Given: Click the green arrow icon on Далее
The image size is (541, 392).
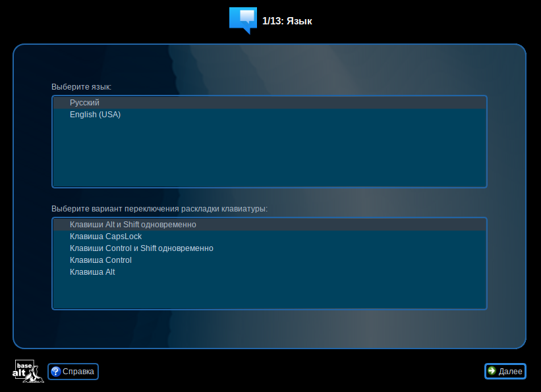Looking at the screenshot, I should [x=492, y=372].
